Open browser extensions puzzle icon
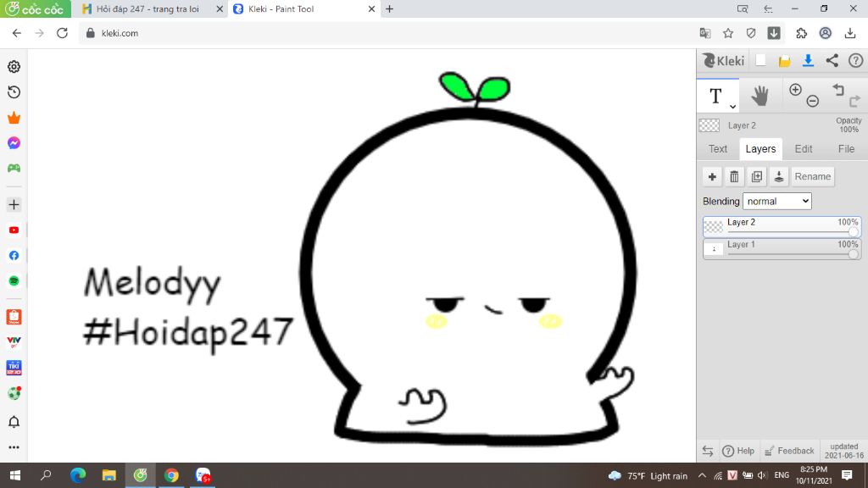 (x=801, y=33)
